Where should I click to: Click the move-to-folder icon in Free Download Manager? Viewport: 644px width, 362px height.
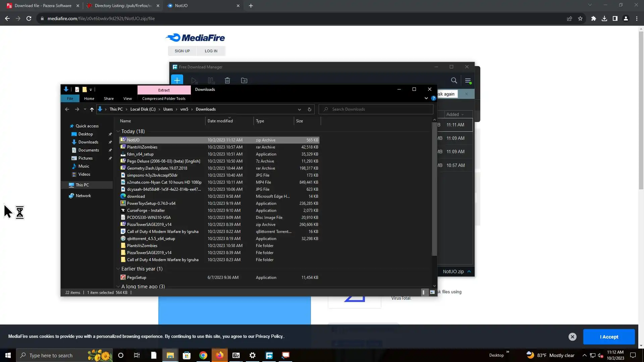244,80
